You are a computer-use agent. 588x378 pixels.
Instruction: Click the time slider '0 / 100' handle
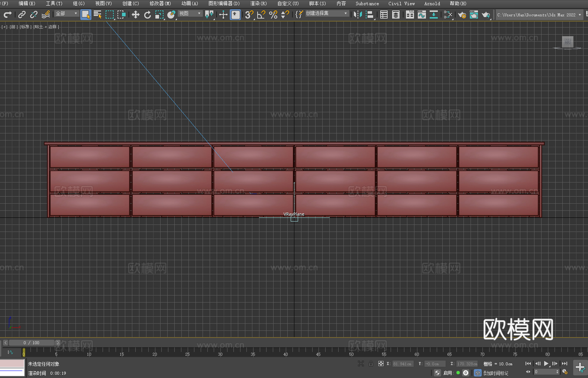tap(32, 343)
